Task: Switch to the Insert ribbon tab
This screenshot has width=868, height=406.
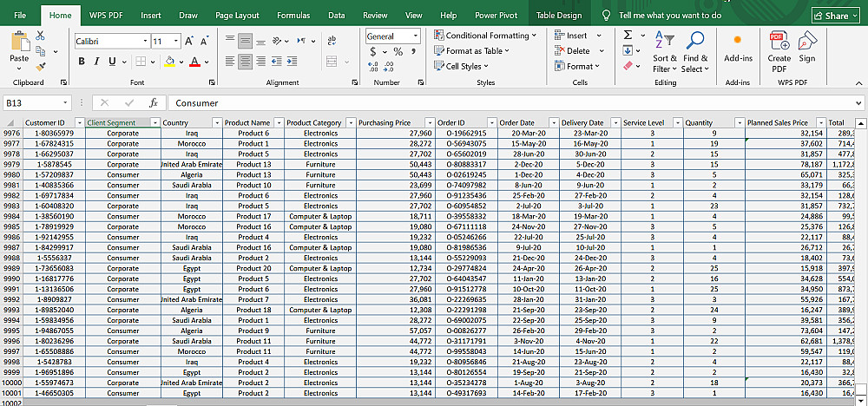Action: [x=150, y=16]
